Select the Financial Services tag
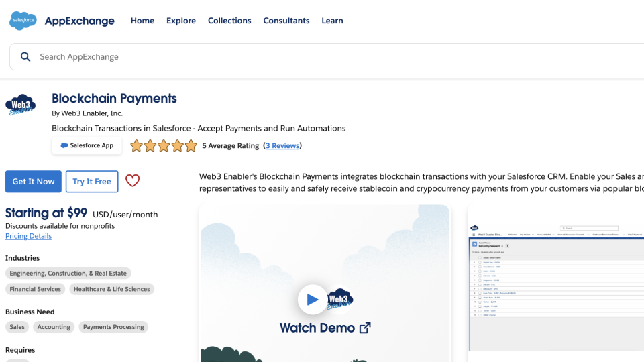 click(36, 289)
